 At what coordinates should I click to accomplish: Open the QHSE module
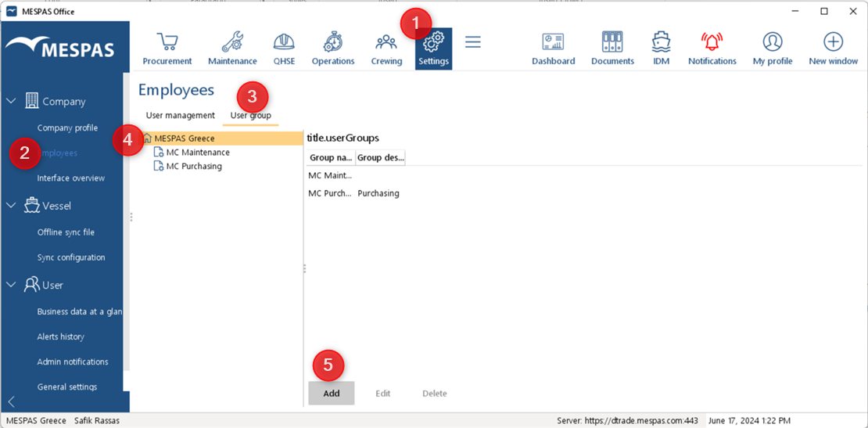click(284, 49)
